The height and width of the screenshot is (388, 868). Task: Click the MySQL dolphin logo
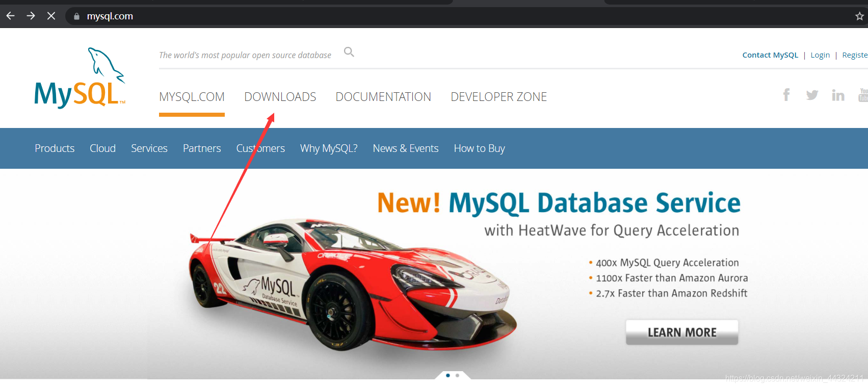[x=80, y=77]
